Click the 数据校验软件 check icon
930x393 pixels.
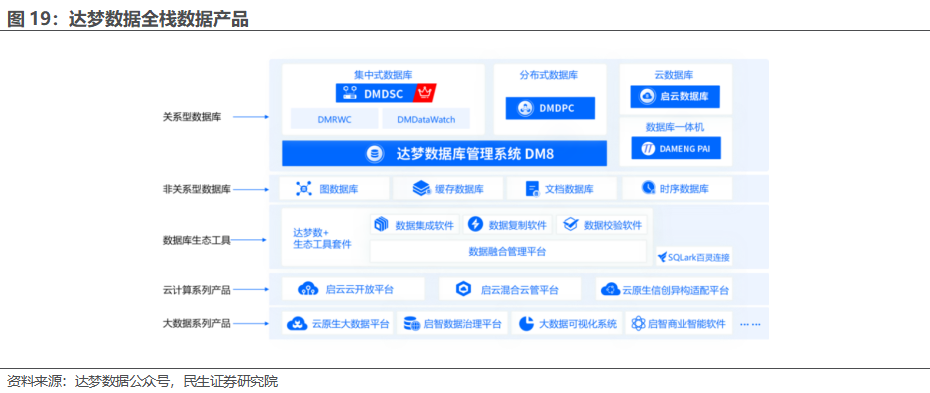(x=570, y=225)
